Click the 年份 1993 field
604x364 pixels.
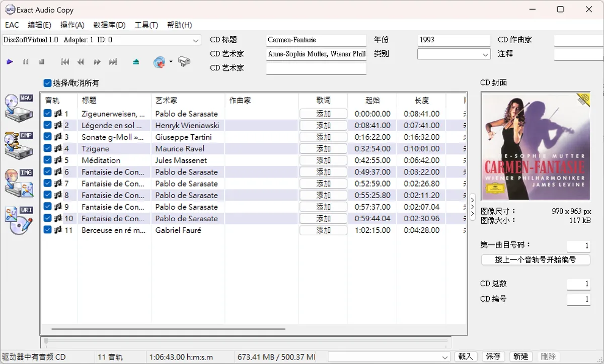pyautogui.click(x=454, y=40)
